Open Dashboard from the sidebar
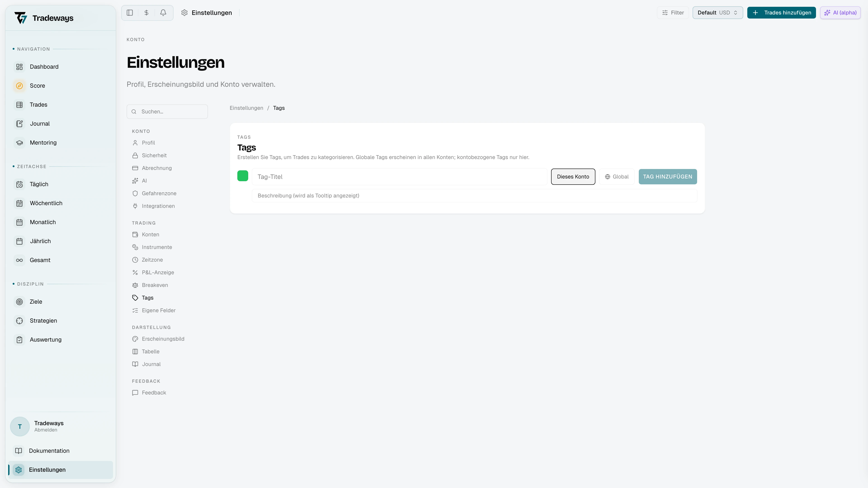 pyautogui.click(x=61, y=67)
